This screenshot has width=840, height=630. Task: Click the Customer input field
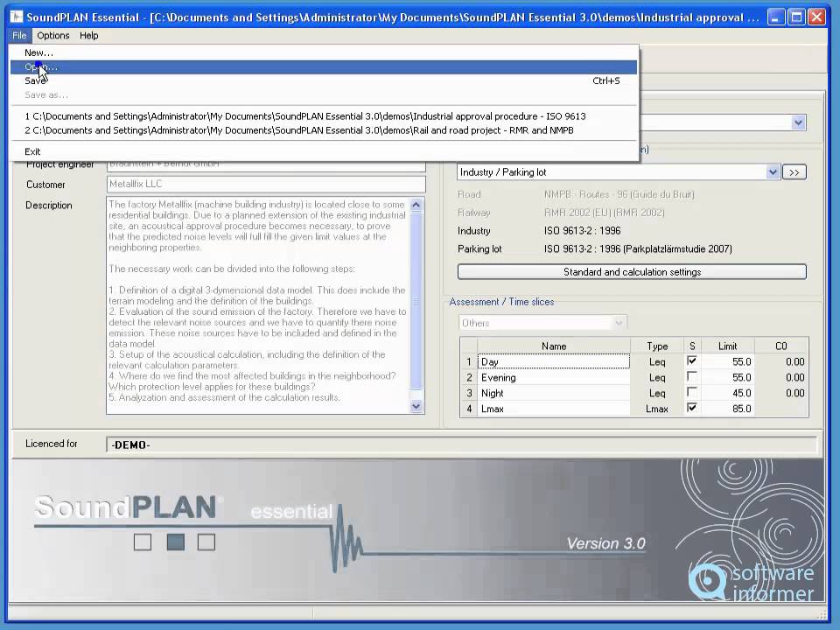pos(266,184)
